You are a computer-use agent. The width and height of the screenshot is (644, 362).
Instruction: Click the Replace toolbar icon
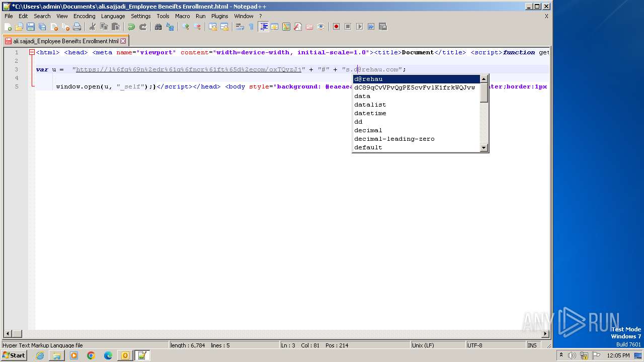tap(170, 27)
